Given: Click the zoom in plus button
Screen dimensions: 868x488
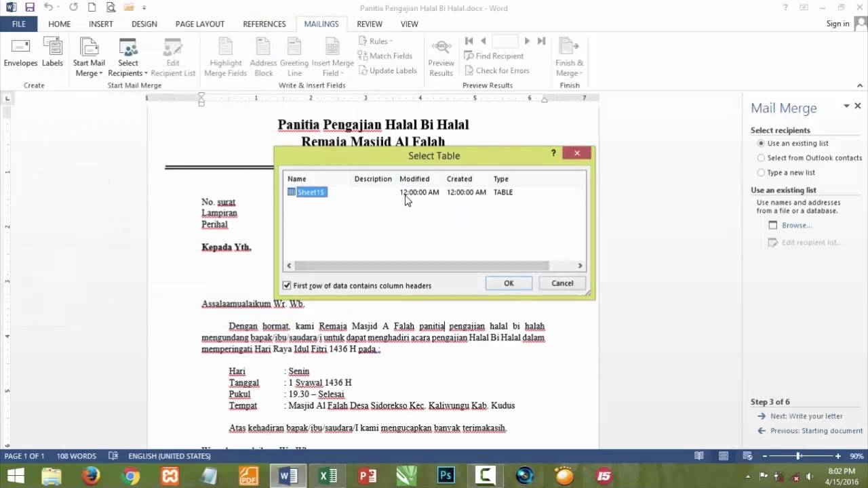Looking at the screenshot, I should [x=838, y=456].
